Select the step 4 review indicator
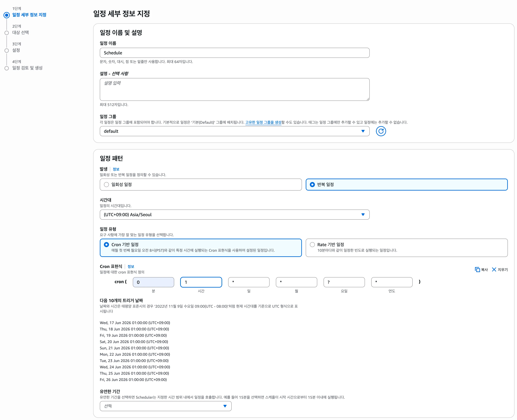Viewport: 517px width, 420px height. click(7, 68)
